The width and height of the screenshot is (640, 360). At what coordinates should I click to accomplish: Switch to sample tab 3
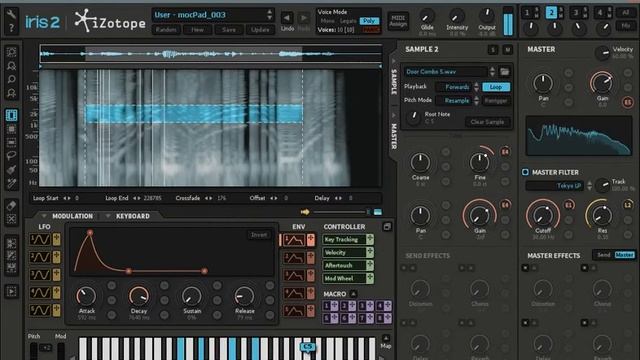pyautogui.click(x=576, y=13)
